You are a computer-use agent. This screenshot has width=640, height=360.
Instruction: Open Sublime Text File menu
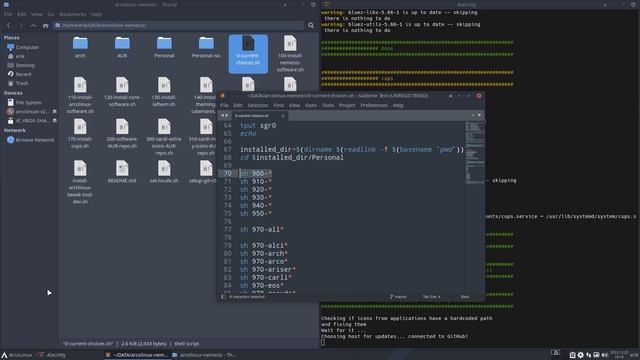[x=224, y=105]
